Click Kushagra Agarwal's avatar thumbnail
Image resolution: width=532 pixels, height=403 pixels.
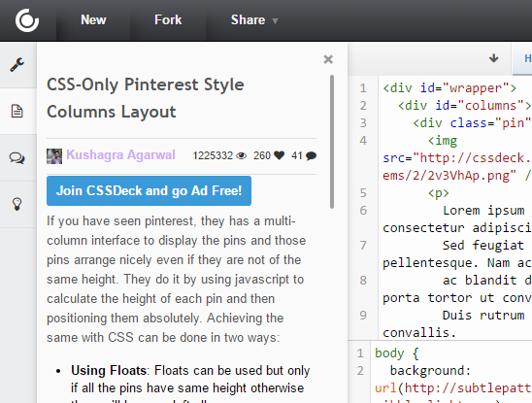tap(54, 156)
